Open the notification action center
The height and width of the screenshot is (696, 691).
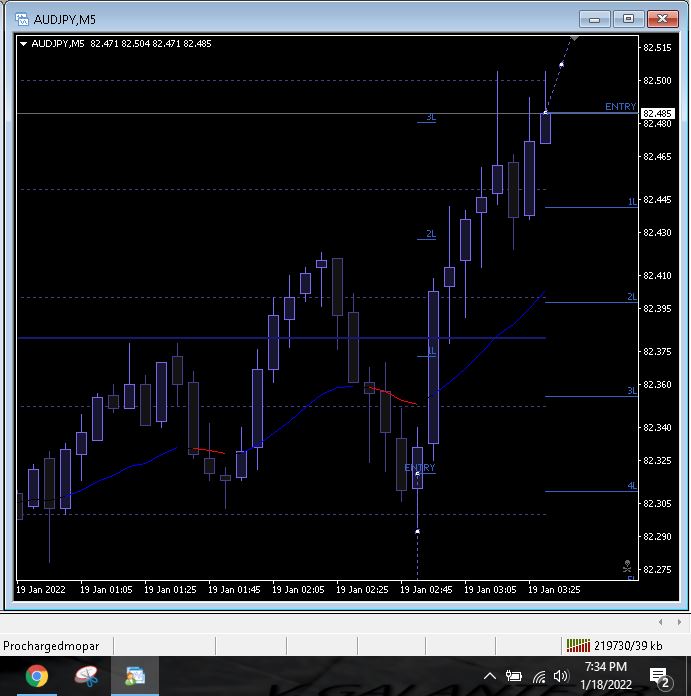pos(659,677)
